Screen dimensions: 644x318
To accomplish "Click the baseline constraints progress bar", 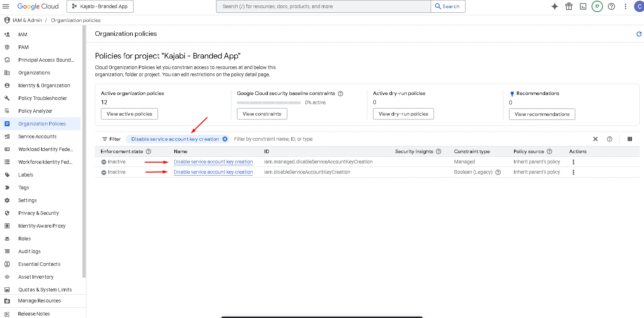I will 269,103.
